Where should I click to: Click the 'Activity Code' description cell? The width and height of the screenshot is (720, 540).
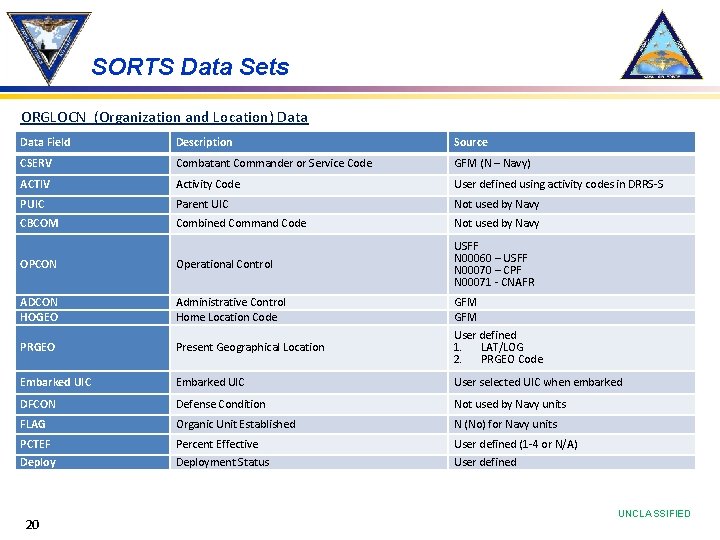(x=309, y=185)
